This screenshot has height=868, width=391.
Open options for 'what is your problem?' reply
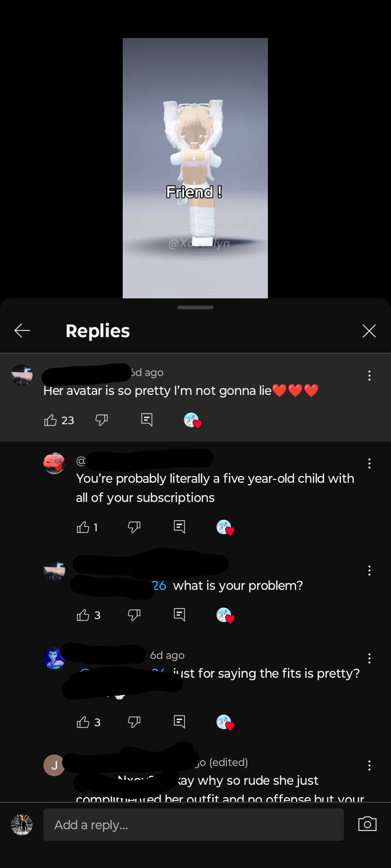pos(369,571)
